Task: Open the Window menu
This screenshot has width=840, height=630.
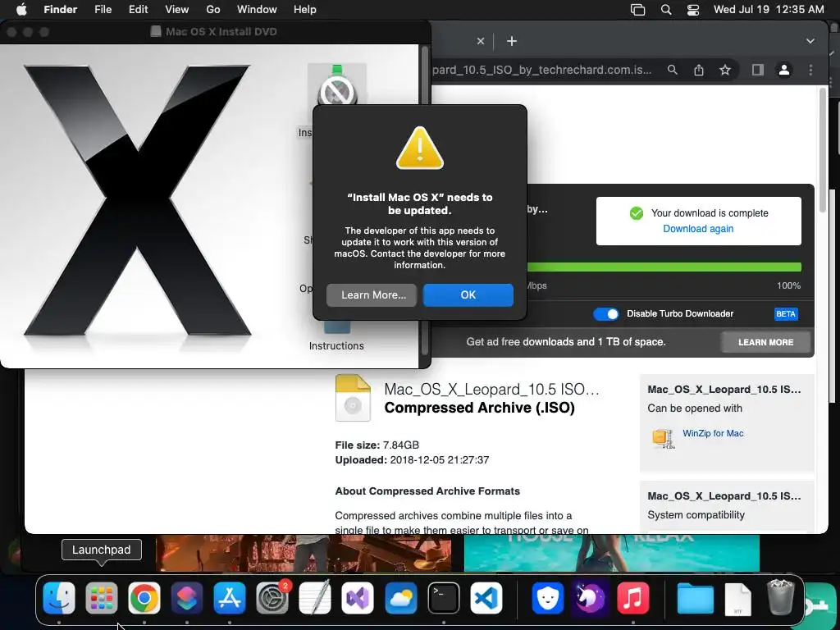Action: [257, 9]
